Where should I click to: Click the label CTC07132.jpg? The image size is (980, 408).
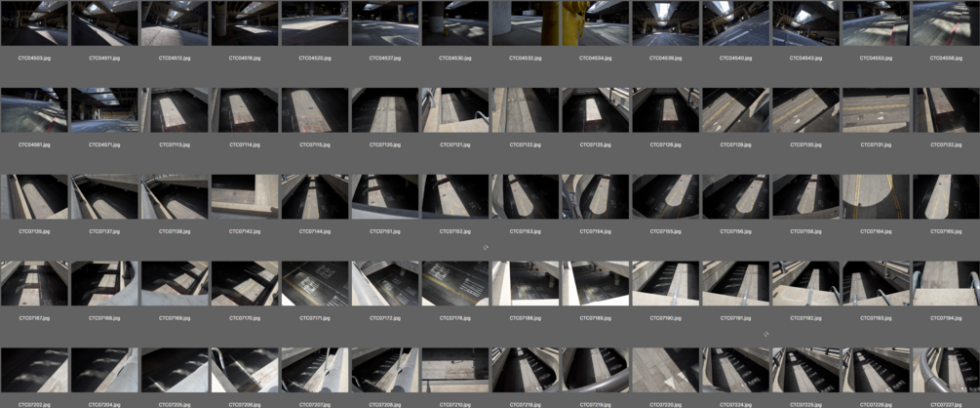pos(946,144)
